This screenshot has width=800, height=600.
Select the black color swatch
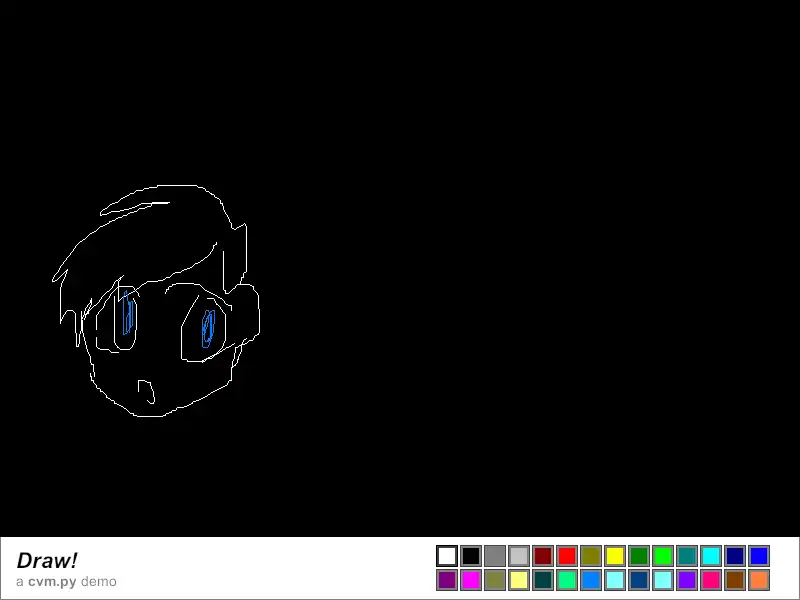[x=471, y=556]
